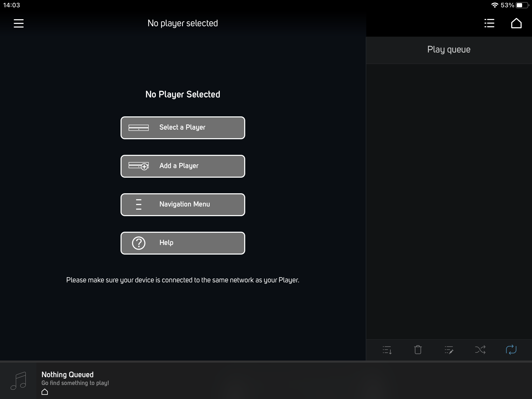The width and height of the screenshot is (532, 399).
Task: Toggle repeat mode in play queue
Action: coord(511,350)
